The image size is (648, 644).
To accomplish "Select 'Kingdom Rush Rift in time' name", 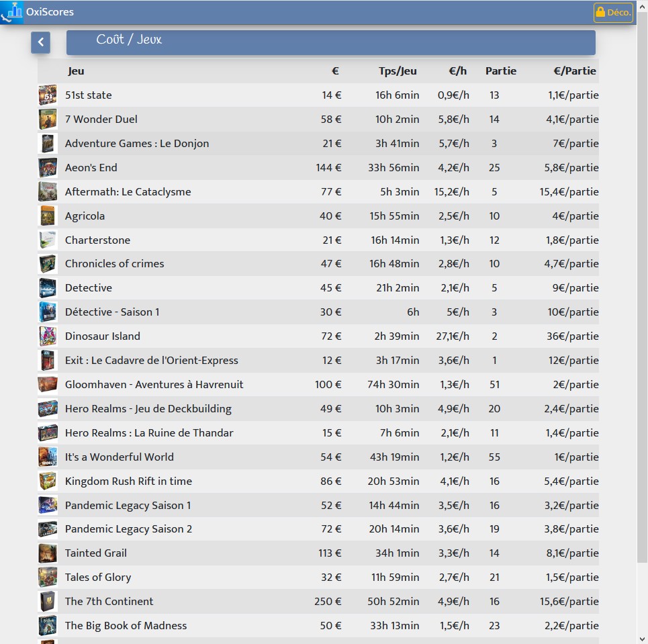I will click(128, 481).
